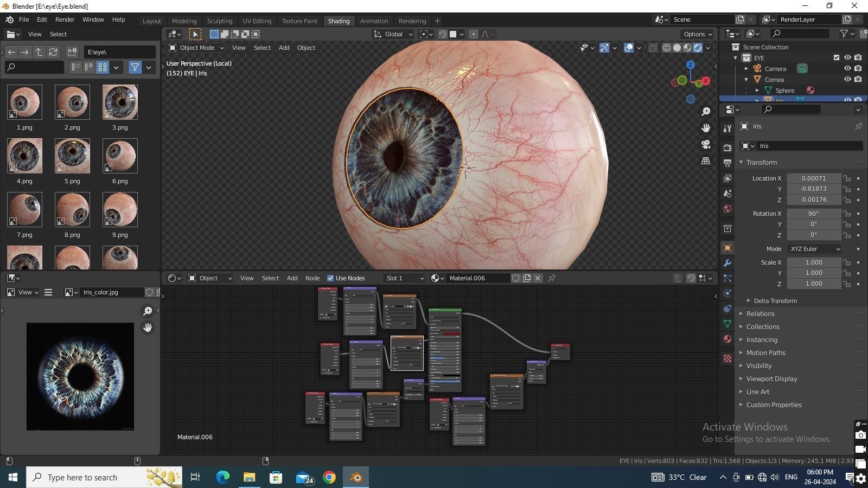The height and width of the screenshot is (488, 868).
Task: Hide Cornea in viewport via eye icon
Action: tap(847, 79)
